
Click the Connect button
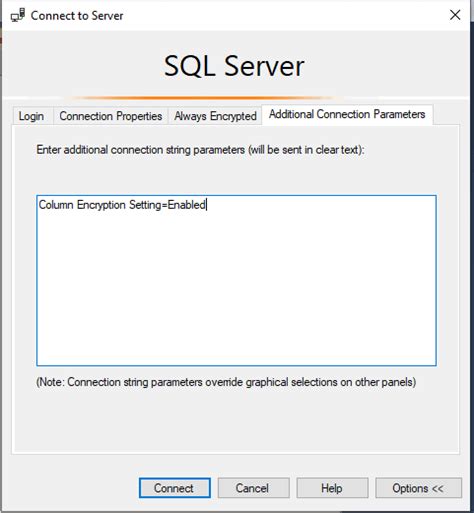pyautogui.click(x=175, y=488)
